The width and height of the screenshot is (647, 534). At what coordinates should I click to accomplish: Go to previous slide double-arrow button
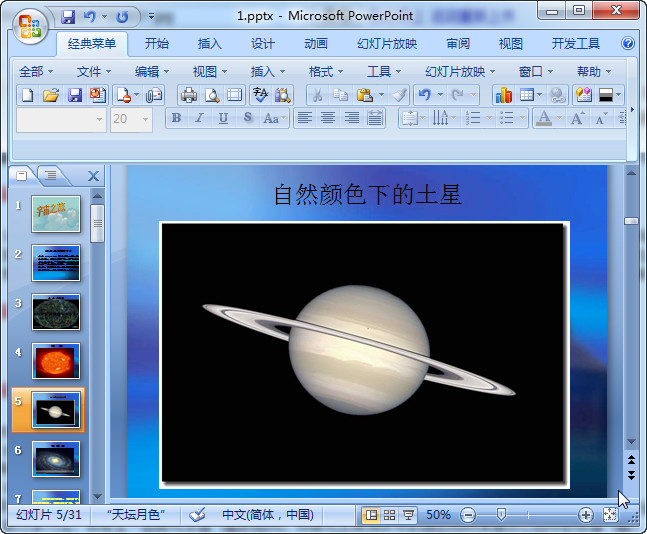pyautogui.click(x=631, y=459)
